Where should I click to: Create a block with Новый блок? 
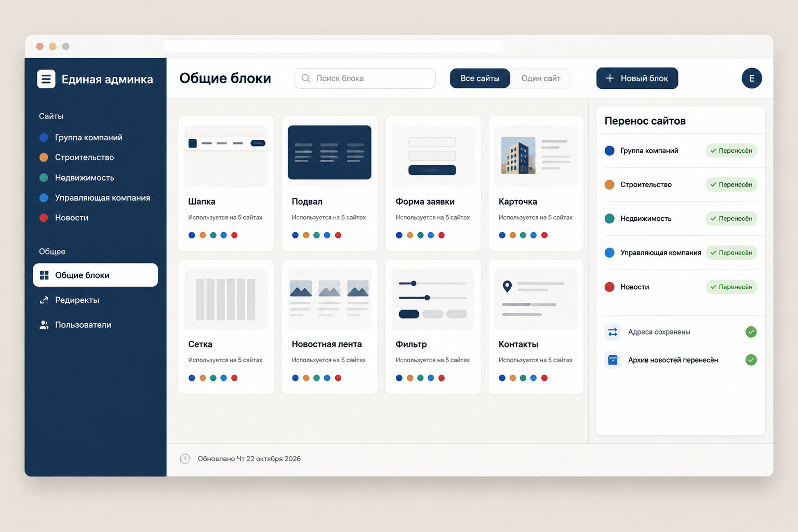click(x=637, y=78)
